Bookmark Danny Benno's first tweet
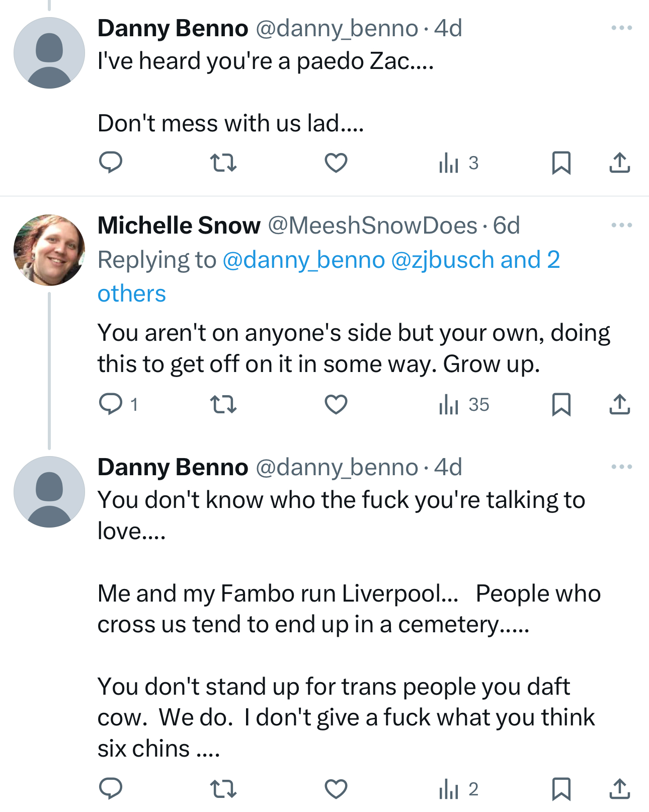Image resolution: width=649 pixels, height=812 pixels. [x=561, y=163]
